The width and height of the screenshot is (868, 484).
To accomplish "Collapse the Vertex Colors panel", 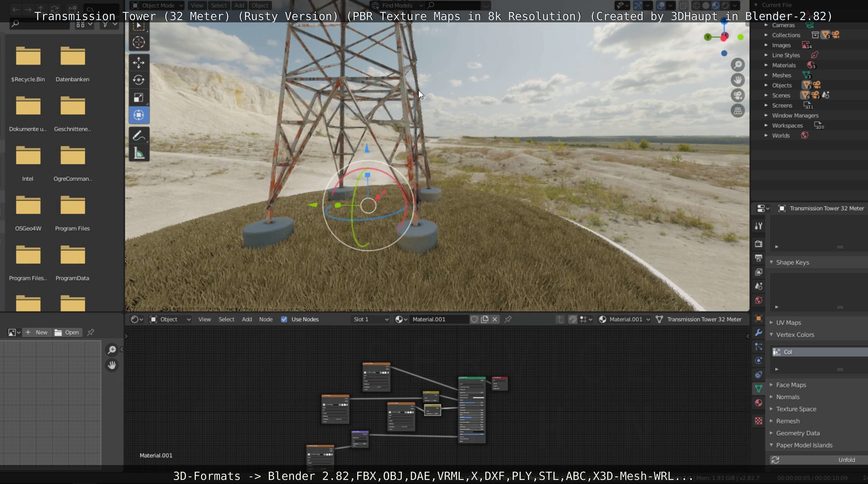I will click(x=771, y=335).
